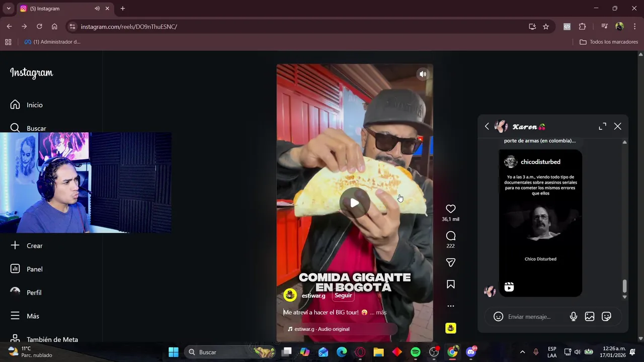Open Windows Start menu
Screen dimensions: 644x362
[x=174, y=352]
